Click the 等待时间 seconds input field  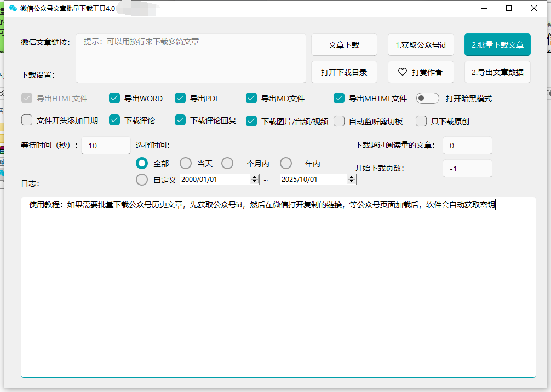(x=106, y=146)
